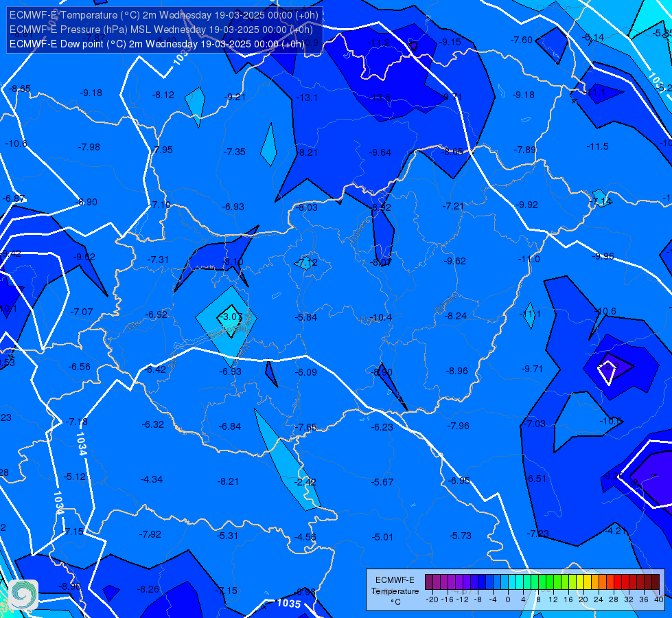The image size is (672, 618).
Task: Click the -2.42 temperature value
Action: click(x=305, y=482)
